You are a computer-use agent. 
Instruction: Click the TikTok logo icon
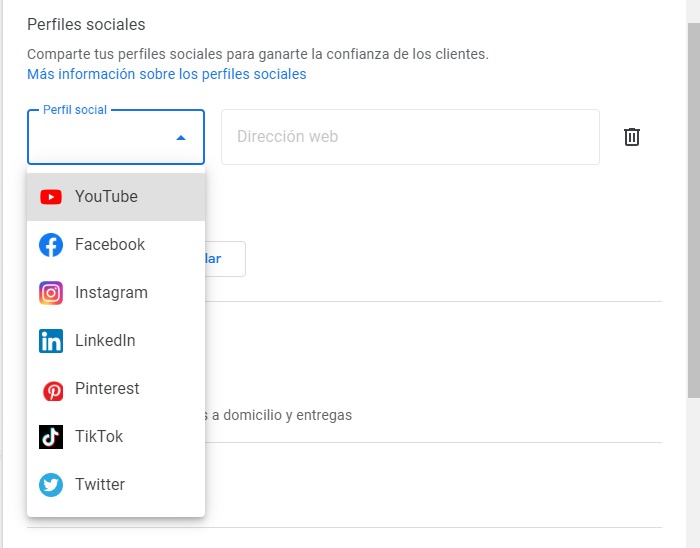tap(51, 437)
